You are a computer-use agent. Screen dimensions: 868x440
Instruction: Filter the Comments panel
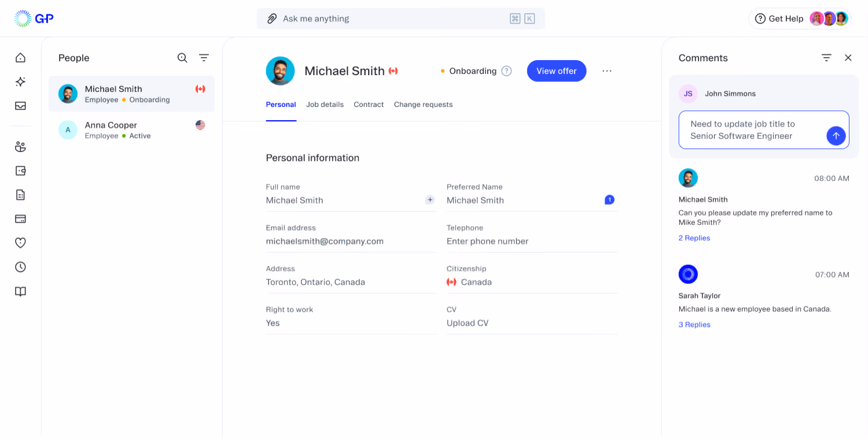click(x=826, y=58)
